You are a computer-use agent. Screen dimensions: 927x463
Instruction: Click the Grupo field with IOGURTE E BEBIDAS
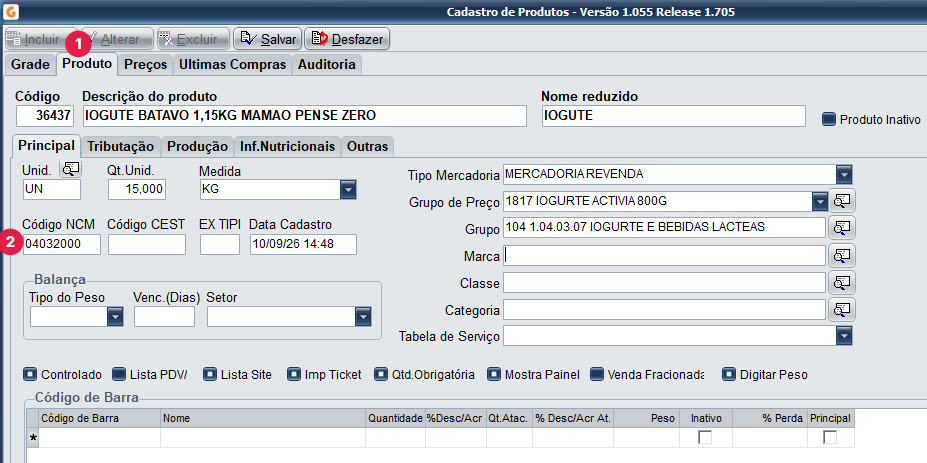click(x=665, y=227)
